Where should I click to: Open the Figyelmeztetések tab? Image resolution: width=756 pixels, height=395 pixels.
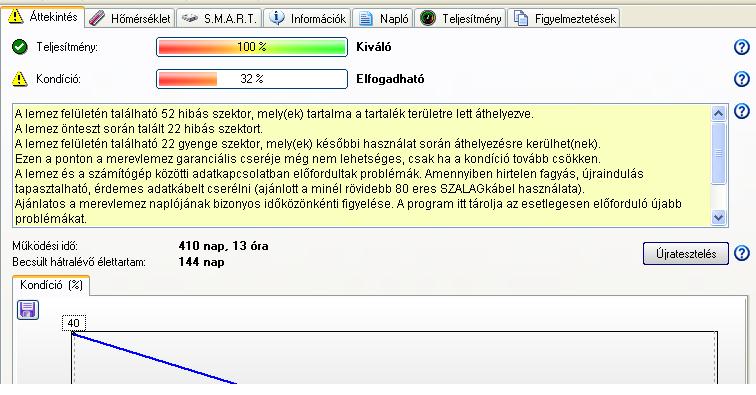[x=564, y=18]
